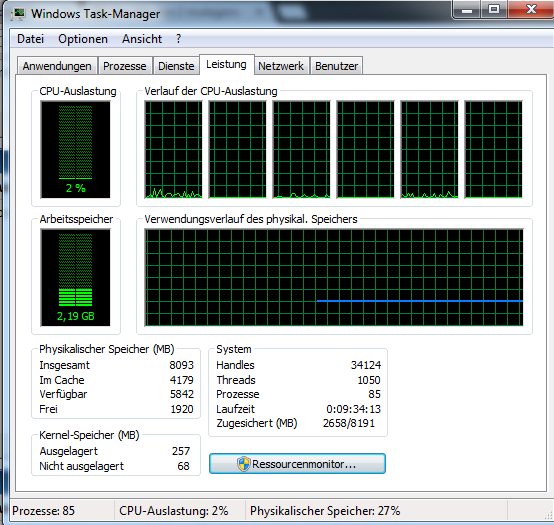Open the ? help menu
Viewport: 554px width, 525px height.
[178, 39]
